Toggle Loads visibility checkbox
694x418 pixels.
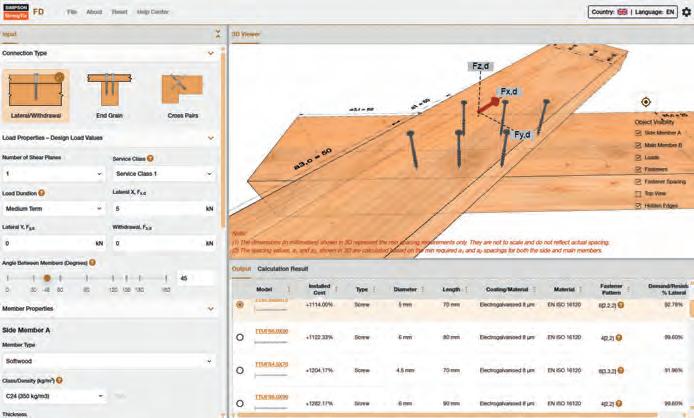coord(638,157)
